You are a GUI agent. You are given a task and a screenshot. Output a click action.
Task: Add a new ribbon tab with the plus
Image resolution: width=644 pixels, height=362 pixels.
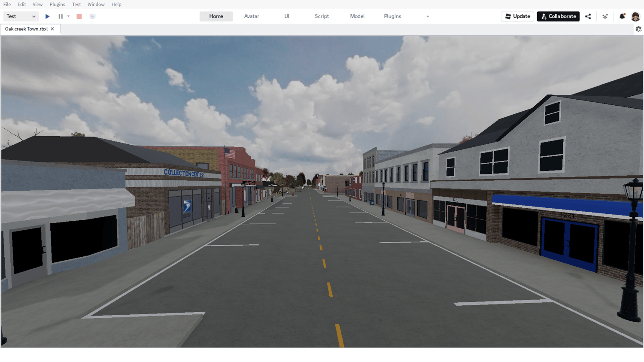(428, 16)
